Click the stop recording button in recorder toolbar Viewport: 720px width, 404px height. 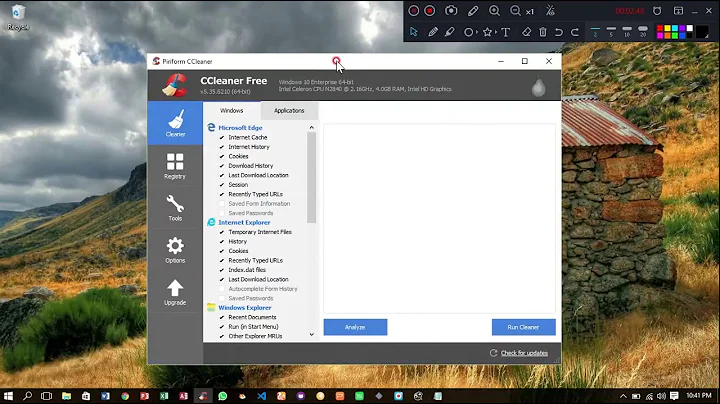430,11
